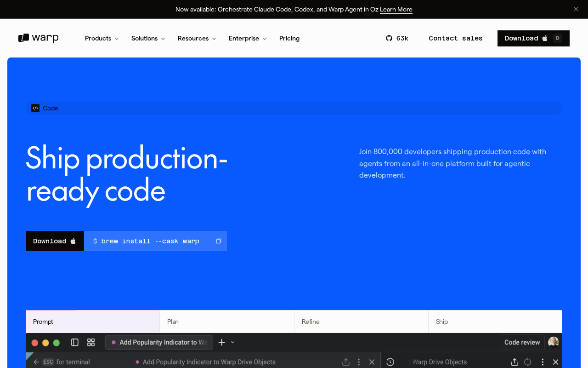Click the history clock icon

390,362
